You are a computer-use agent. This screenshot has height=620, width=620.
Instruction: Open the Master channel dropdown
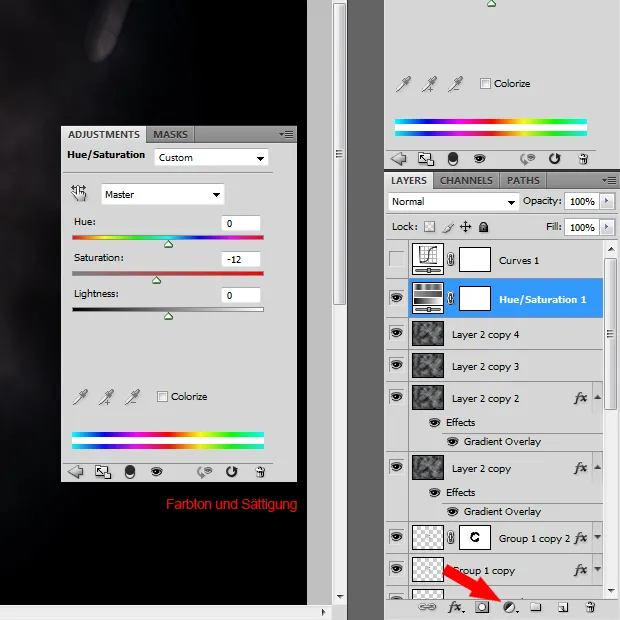point(162,194)
